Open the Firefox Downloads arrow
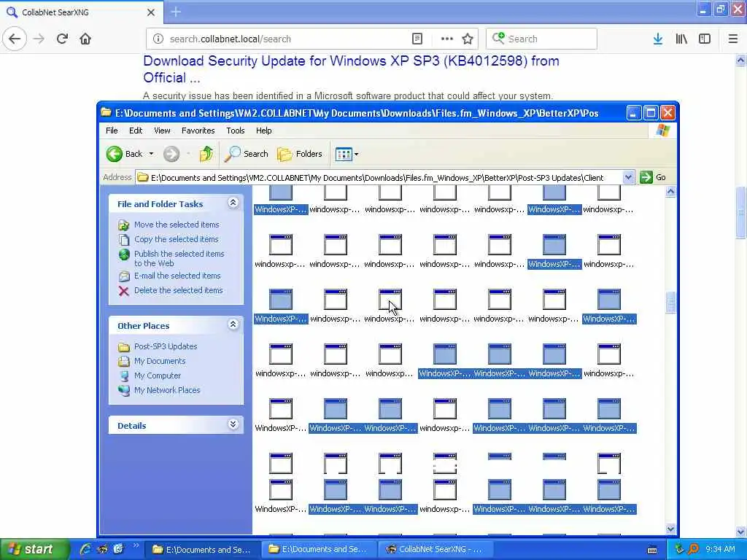Image resolution: width=747 pixels, height=560 pixels. (657, 39)
